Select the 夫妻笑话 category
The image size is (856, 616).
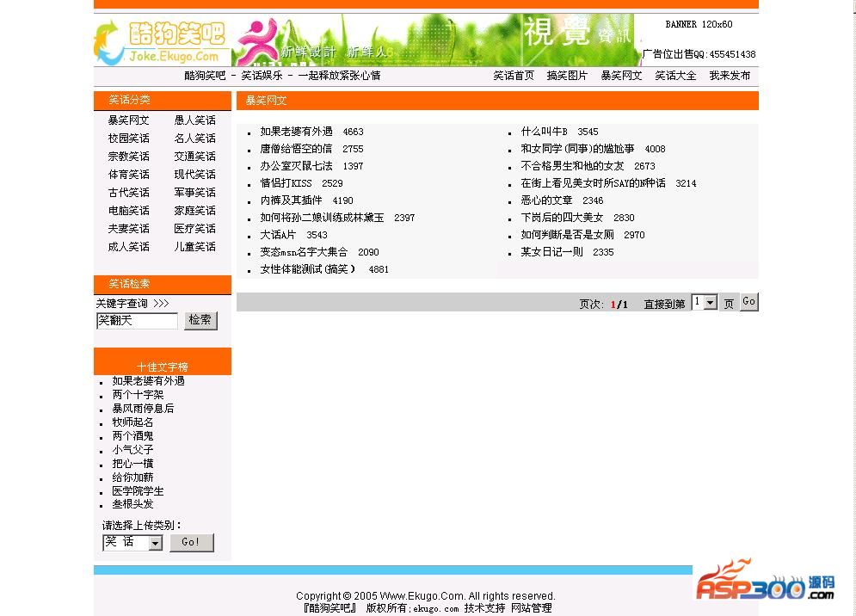tap(128, 228)
